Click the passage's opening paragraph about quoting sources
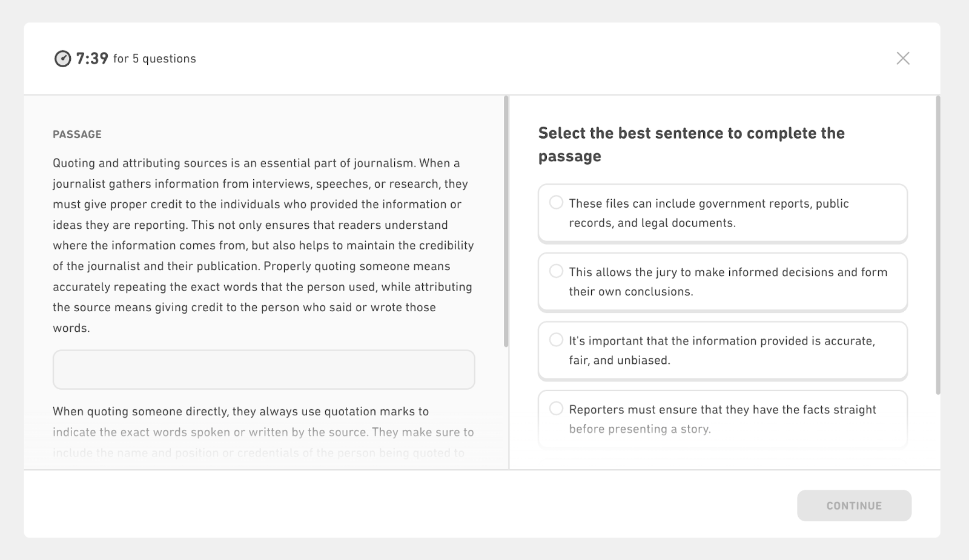969x560 pixels. (263, 245)
